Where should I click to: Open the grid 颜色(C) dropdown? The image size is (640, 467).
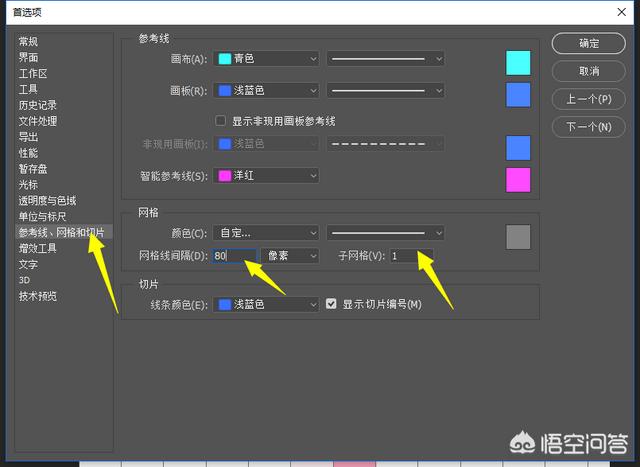[x=266, y=233]
